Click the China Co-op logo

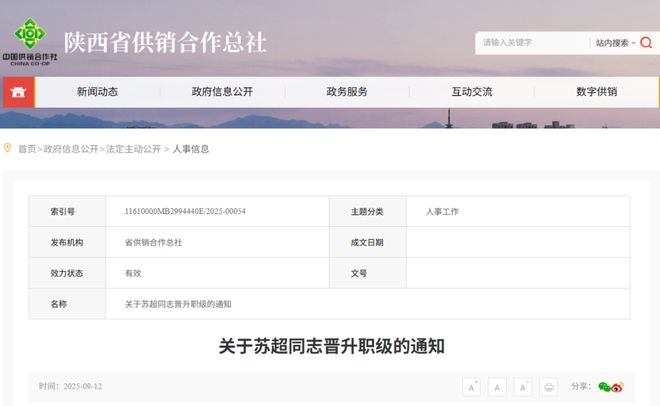click(x=30, y=42)
